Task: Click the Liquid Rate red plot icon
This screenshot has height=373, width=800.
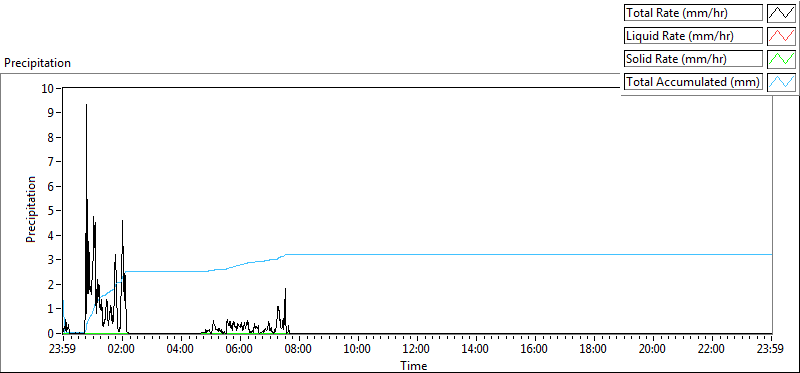Action: point(782,36)
